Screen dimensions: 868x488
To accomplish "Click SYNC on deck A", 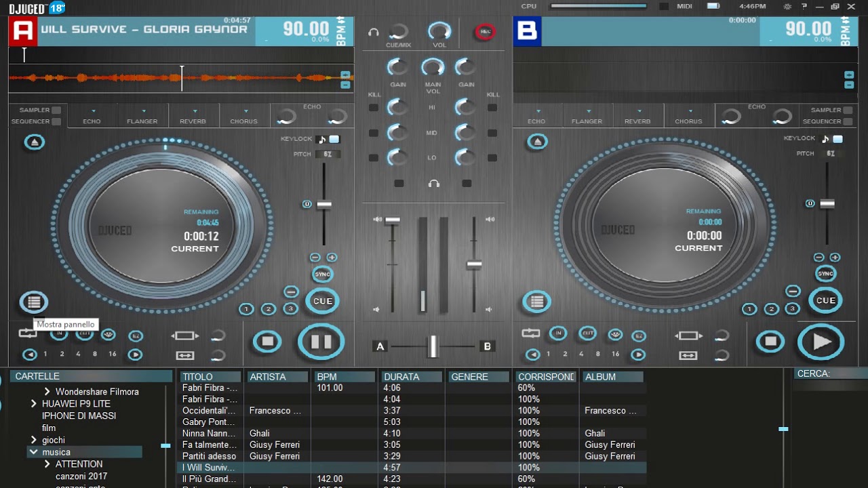I will [x=322, y=274].
